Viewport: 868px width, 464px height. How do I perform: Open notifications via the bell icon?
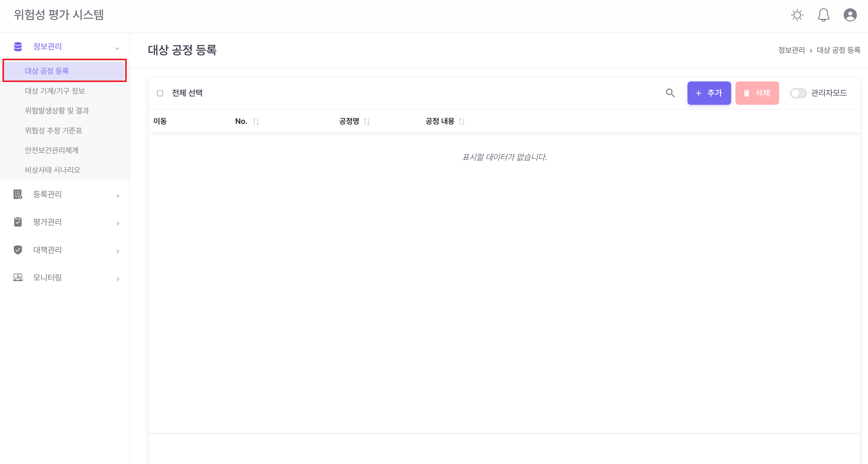tap(823, 15)
